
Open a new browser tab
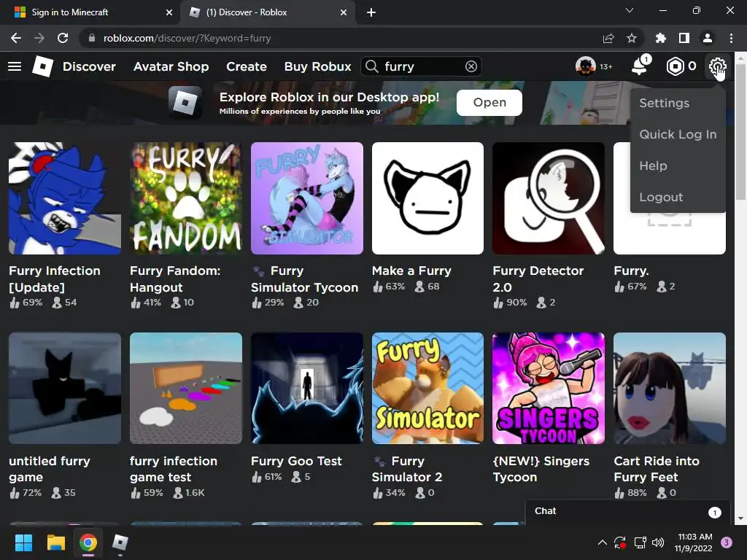(x=371, y=12)
